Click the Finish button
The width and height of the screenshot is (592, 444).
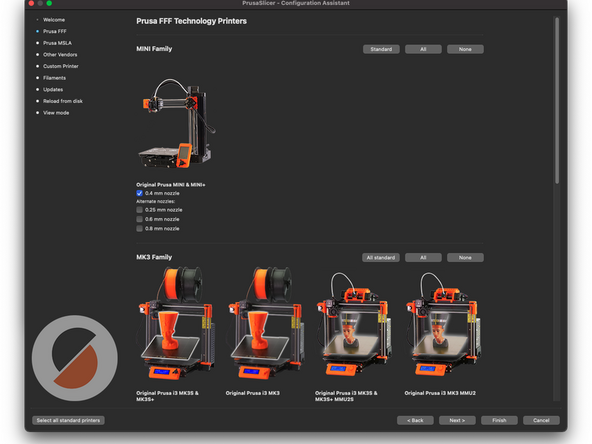click(x=499, y=420)
